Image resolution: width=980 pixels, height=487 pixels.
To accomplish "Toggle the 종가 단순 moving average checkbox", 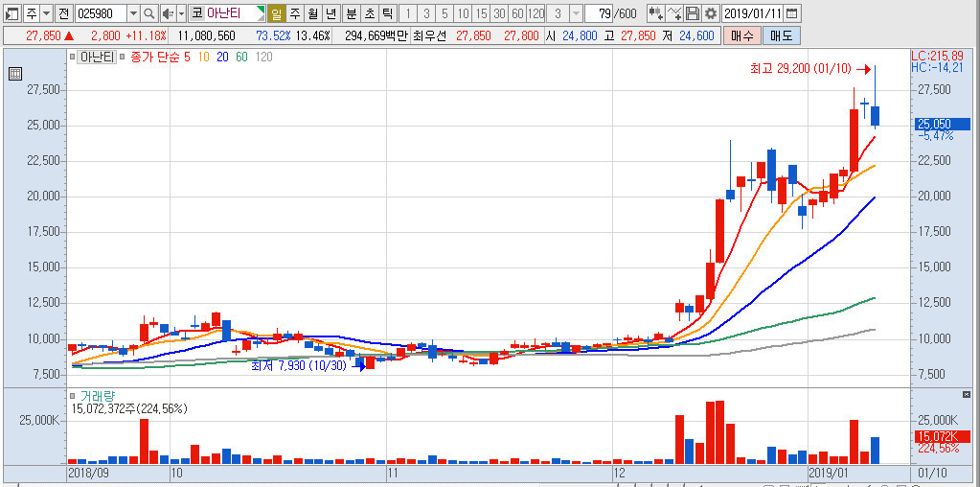I will pyautogui.click(x=122, y=58).
